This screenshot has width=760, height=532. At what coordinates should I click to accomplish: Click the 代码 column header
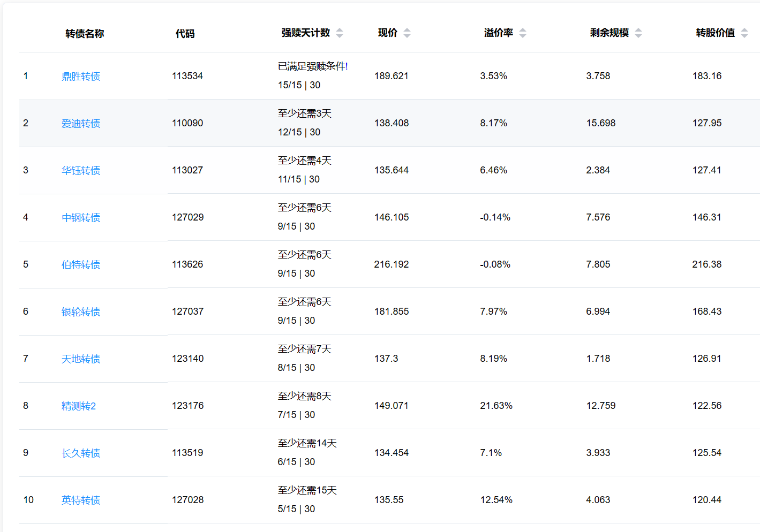(185, 34)
